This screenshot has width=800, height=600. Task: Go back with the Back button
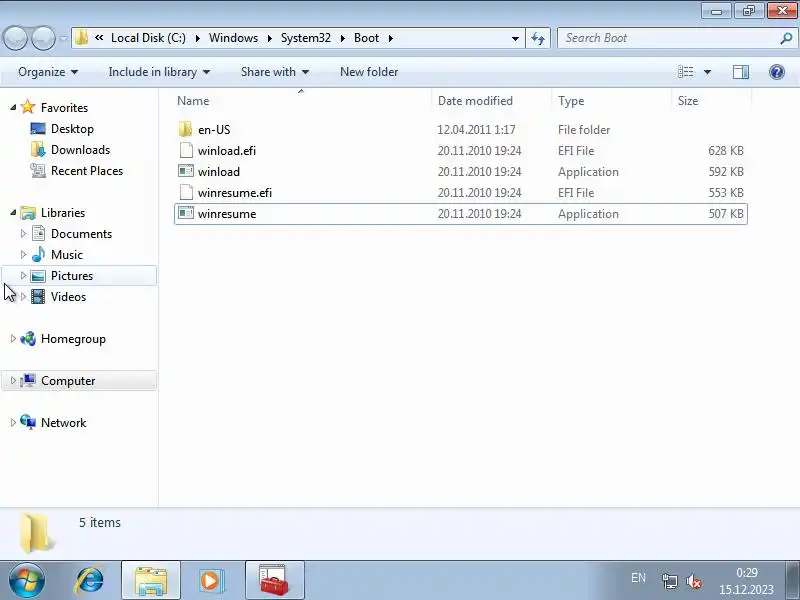point(15,38)
